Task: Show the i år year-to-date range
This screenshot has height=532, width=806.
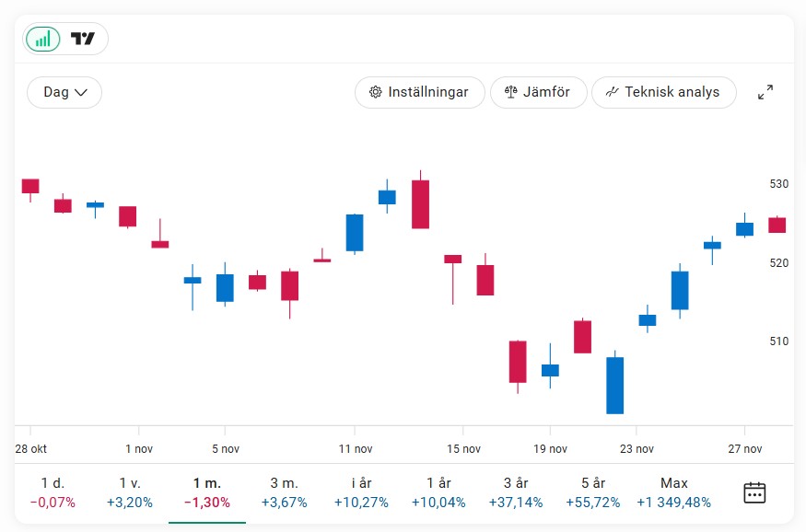Action: [x=362, y=492]
